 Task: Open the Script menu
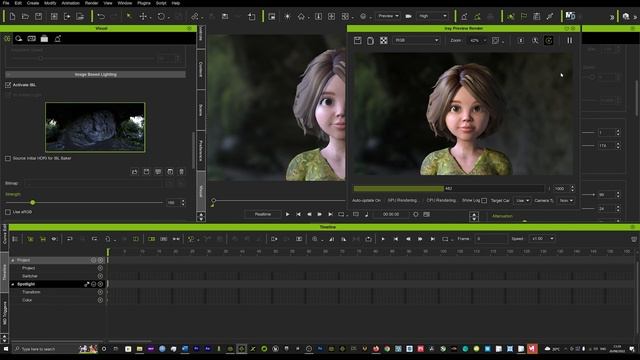coord(161,3)
